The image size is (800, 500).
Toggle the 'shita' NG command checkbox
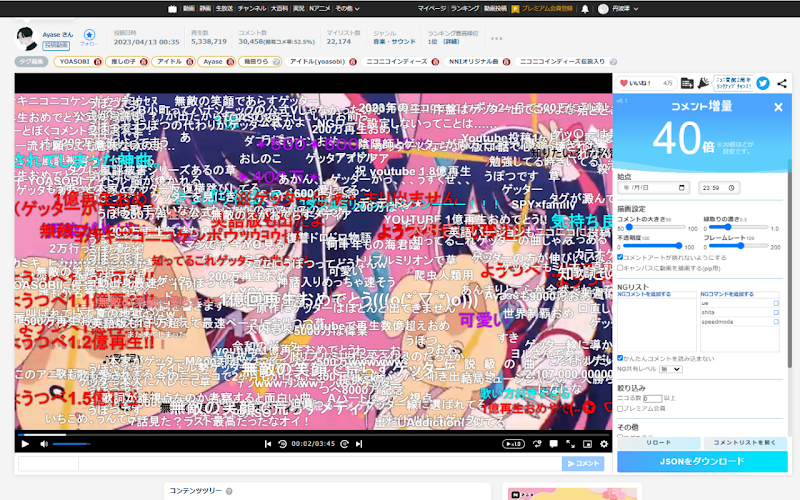click(x=776, y=312)
